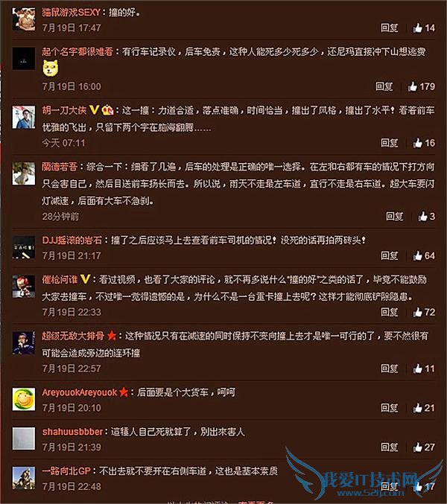Click the gold V verification badge of 胡一刀大侠

(94, 110)
